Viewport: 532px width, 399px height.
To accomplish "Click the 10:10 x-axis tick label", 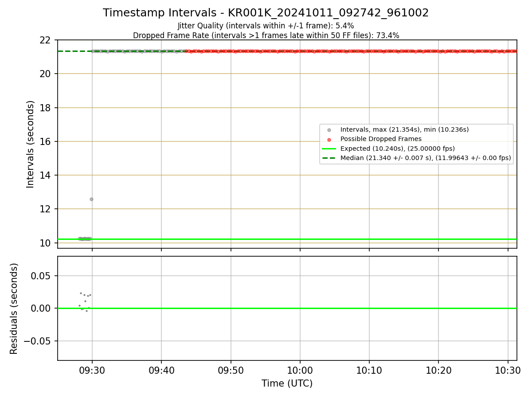I will 369,370.
